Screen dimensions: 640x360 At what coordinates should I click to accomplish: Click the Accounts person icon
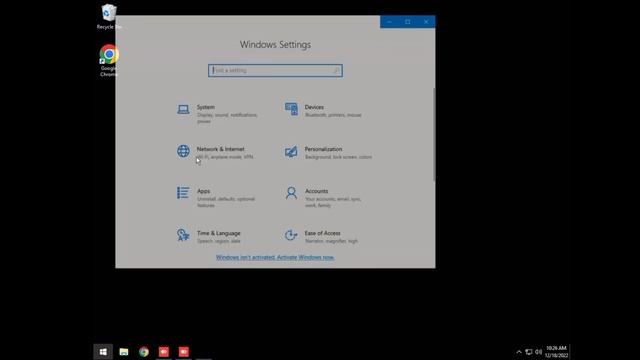point(291,193)
